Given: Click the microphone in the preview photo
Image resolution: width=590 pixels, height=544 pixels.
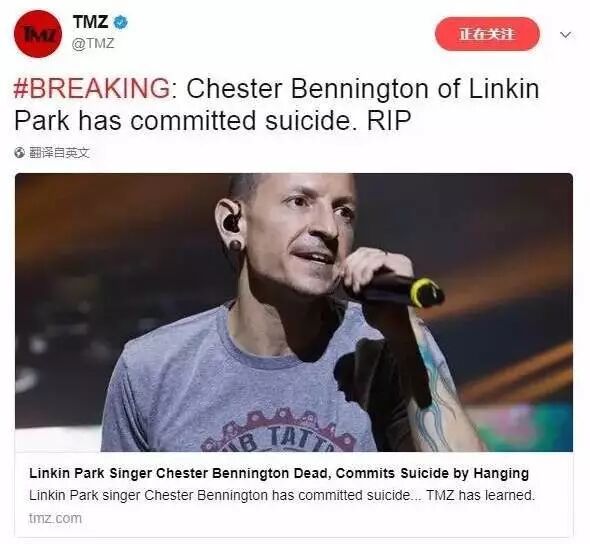Looking at the screenshot, I should 397,290.
